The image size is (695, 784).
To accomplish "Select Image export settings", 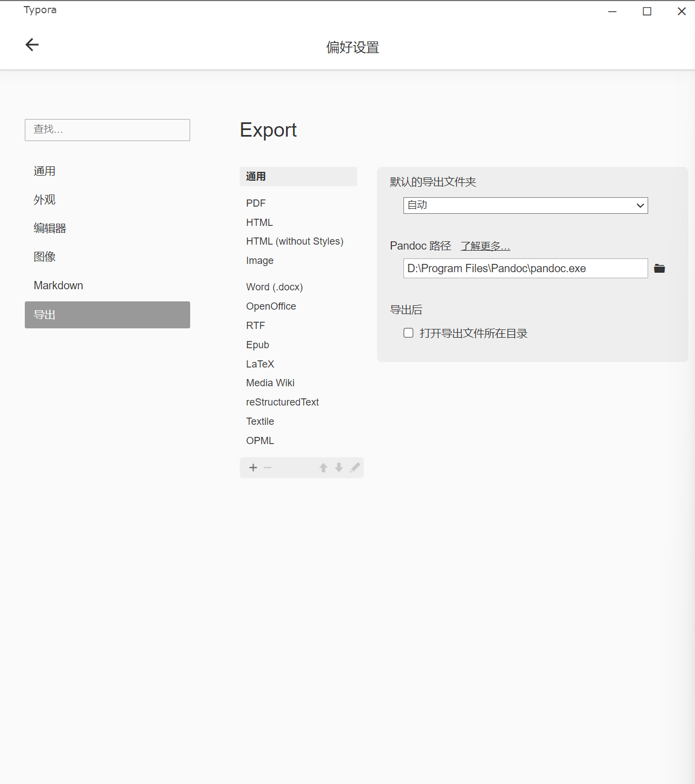I will click(x=298, y=261).
